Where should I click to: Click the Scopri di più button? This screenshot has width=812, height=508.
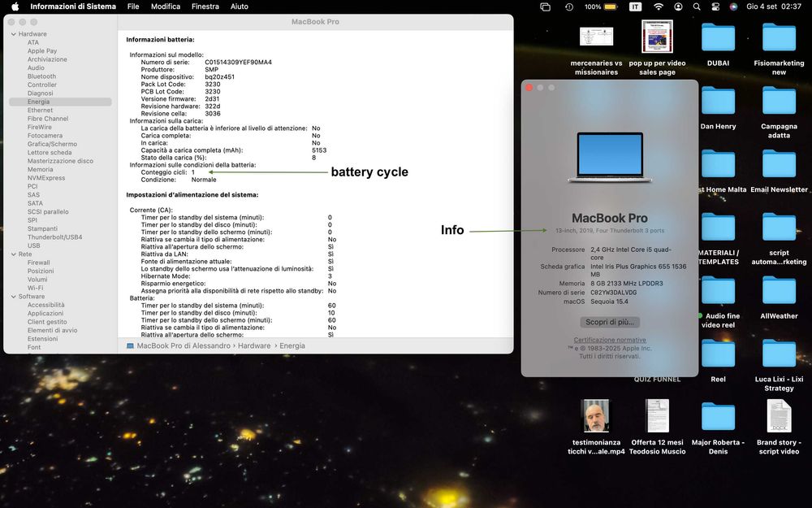[610, 322]
